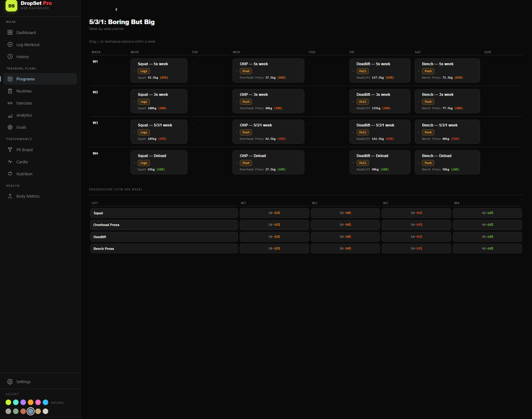Open the Log Workout page
Screen dimensions: 532x419
pos(40,45)
